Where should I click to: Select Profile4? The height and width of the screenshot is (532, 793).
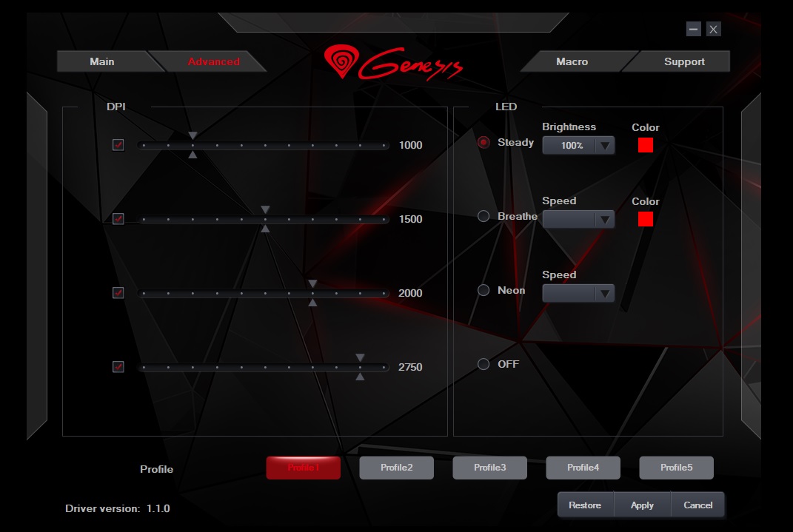[x=583, y=468]
